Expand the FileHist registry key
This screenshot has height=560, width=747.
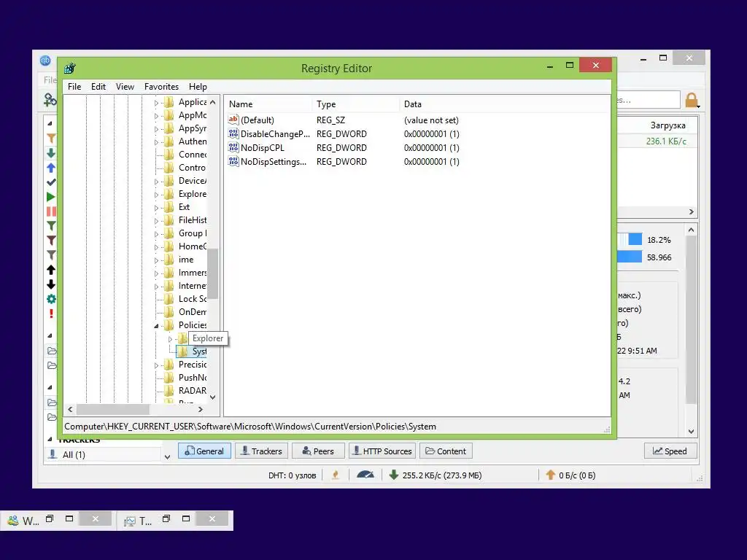coord(156,220)
